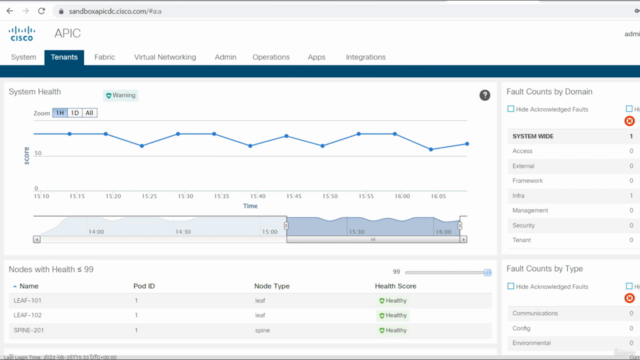Open the Admin tab
This screenshot has height=360, width=640.
(x=225, y=57)
